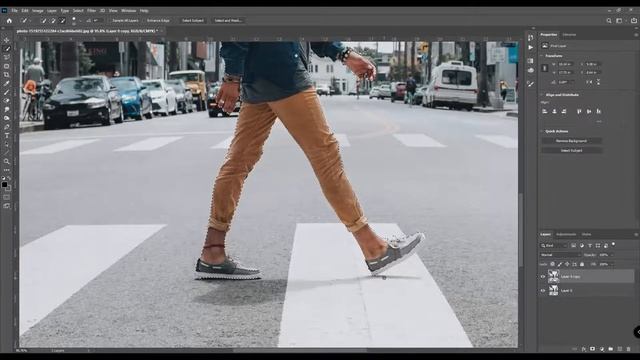Open the layer Kind filter dropdown
Screen dimensions: 640x360
(x=554, y=246)
